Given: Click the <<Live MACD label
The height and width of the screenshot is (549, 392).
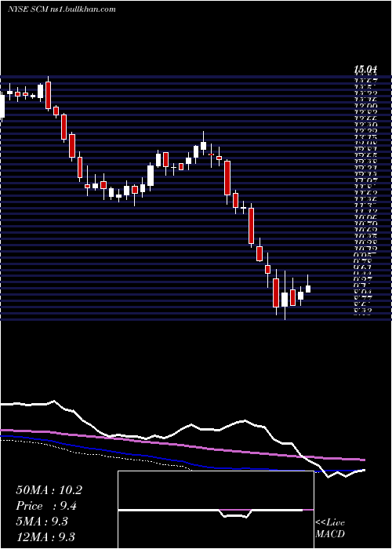Looking at the screenshot, I should click(x=330, y=529).
